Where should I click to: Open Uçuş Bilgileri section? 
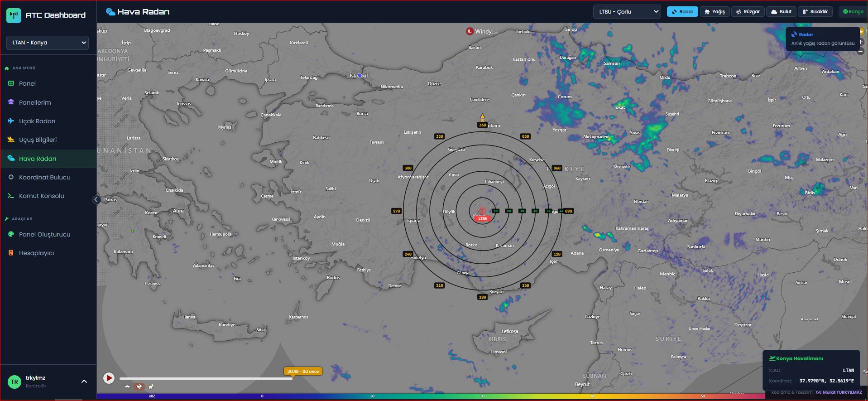pos(48,140)
